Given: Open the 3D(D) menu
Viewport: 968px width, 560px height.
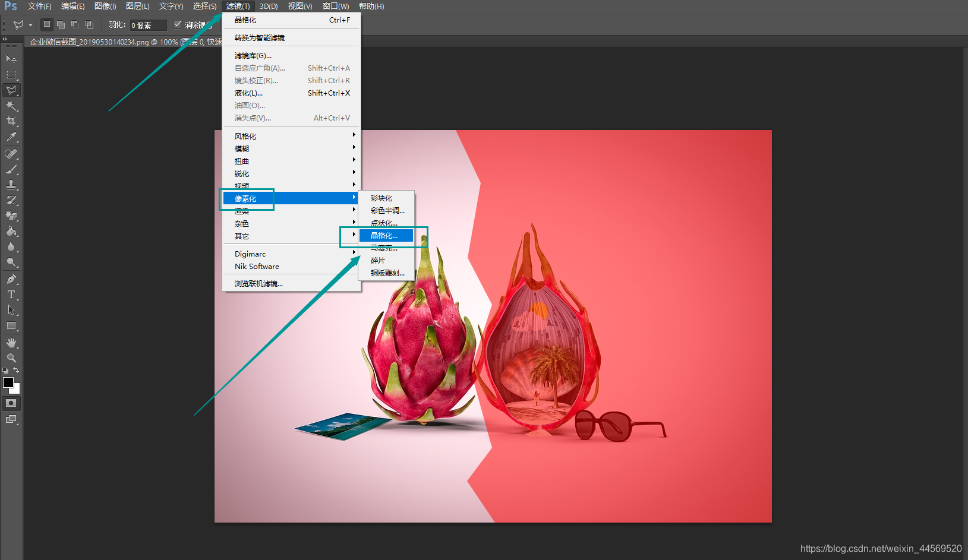Looking at the screenshot, I should (x=269, y=7).
